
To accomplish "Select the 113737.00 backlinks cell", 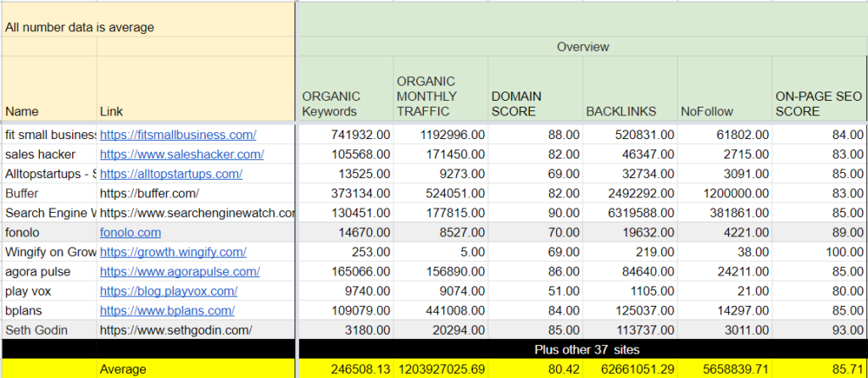I will 630,331.
